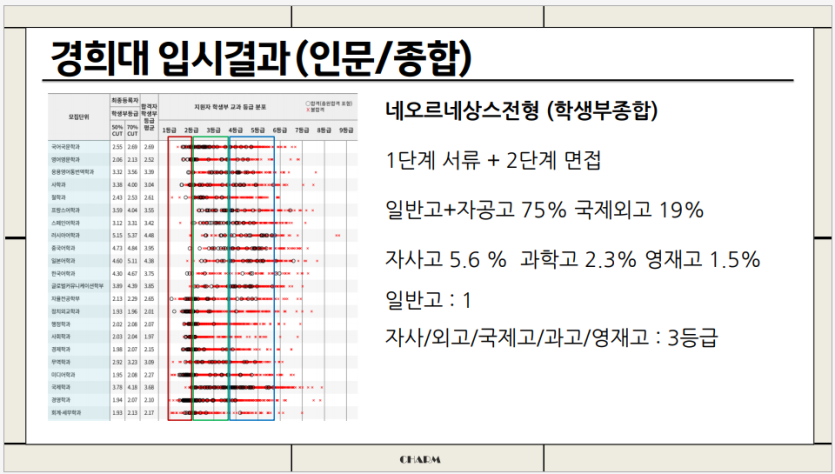Select the 사학과 row label

pos(58,185)
